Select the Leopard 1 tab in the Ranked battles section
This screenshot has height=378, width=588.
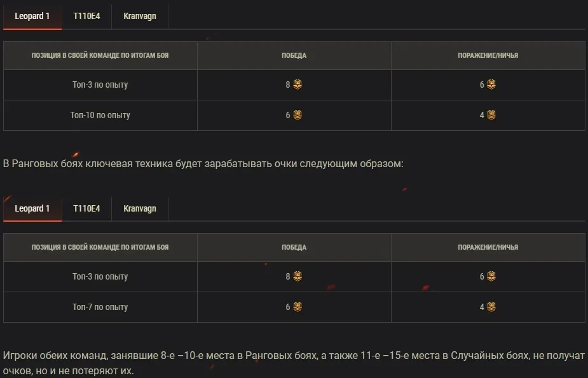click(32, 208)
